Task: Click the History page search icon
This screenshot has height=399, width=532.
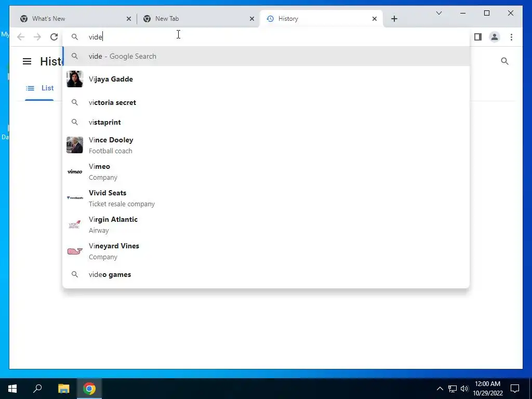Action: point(504,61)
